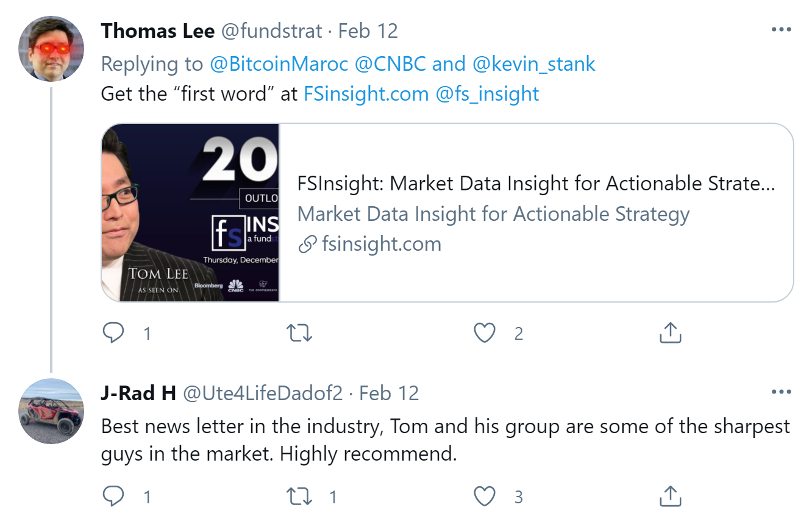Open J-Rad H's avatar photo
This screenshot has height=521, width=812.
coord(51,411)
